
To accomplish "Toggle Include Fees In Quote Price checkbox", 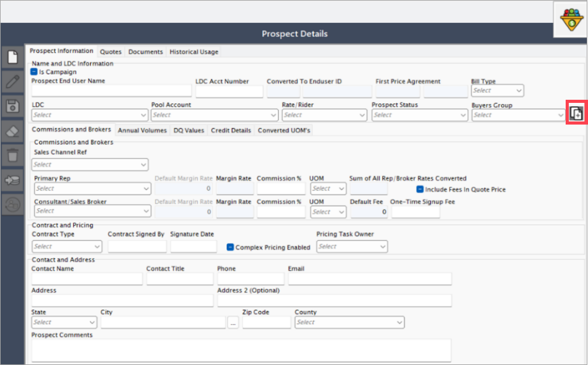I will (x=420, y=189).
